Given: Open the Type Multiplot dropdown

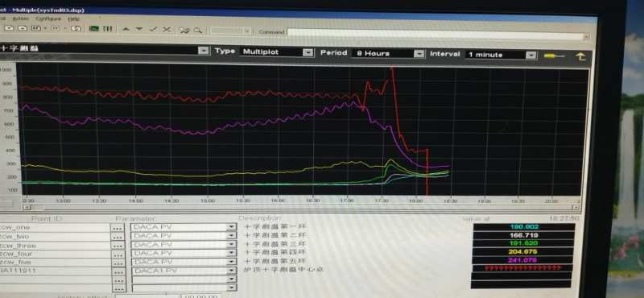Looking at the screenshot, I should (x=308, y=52).
